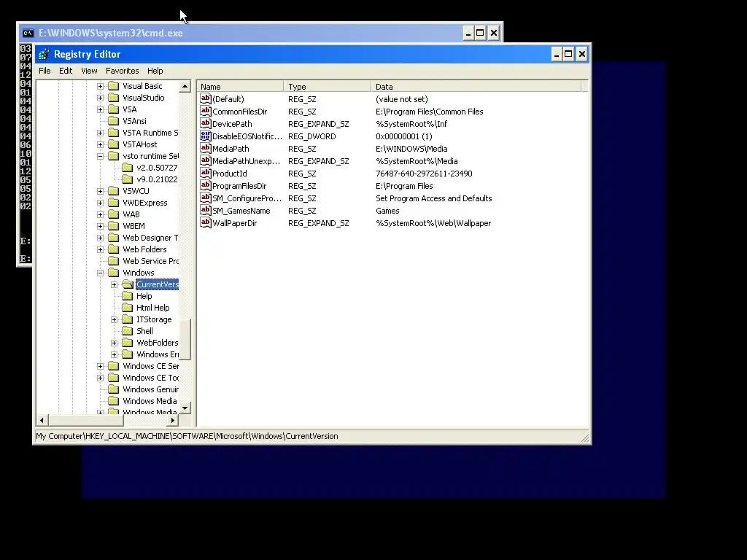Select the (Default) value icon
747x560 pixels.
(x=205, y=98)
